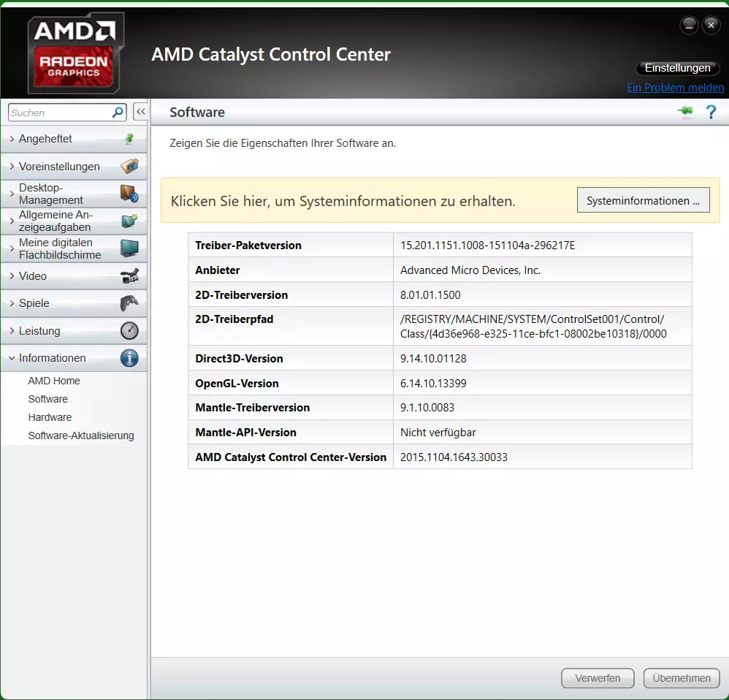Image resolution: width=729 pixels, height=700 pixels.
Task: Open Software-Aktualisierung page
Action: point(81,435)
